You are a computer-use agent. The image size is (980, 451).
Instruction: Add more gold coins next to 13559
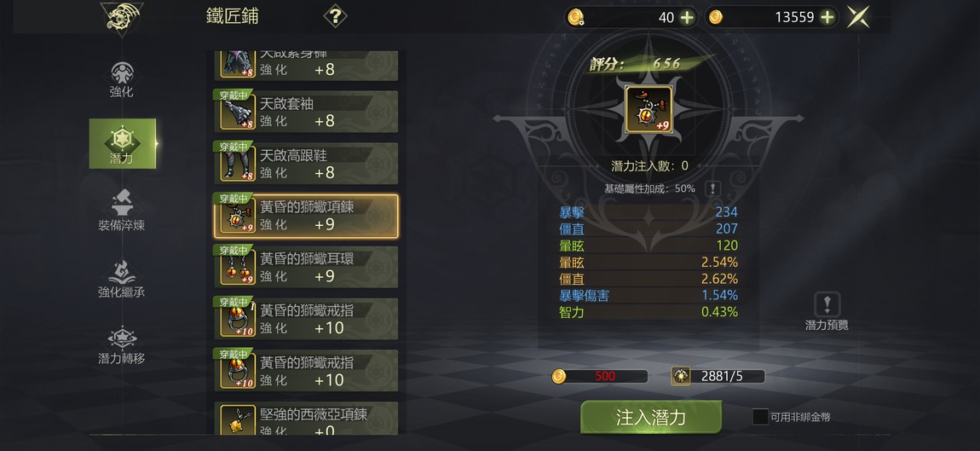pos(827,18)
